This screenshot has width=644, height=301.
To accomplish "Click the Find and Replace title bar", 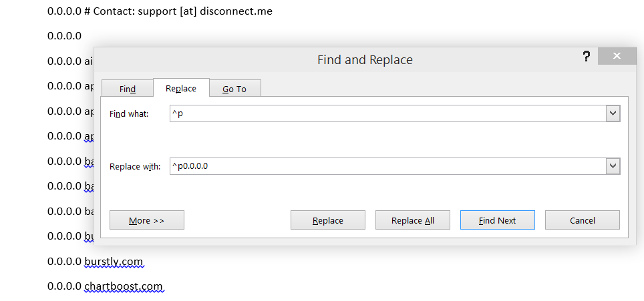I will click(x=365, y=60).
